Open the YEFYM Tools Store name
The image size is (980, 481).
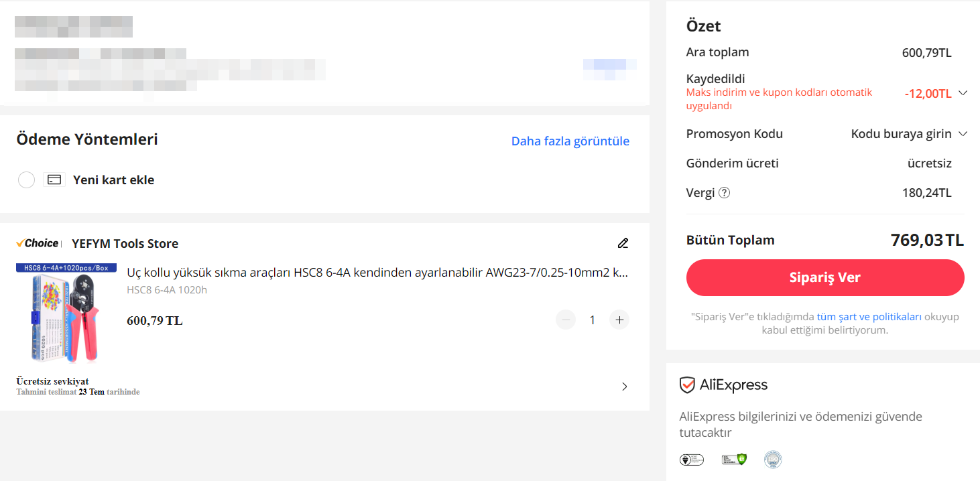[x=125, y=243]
